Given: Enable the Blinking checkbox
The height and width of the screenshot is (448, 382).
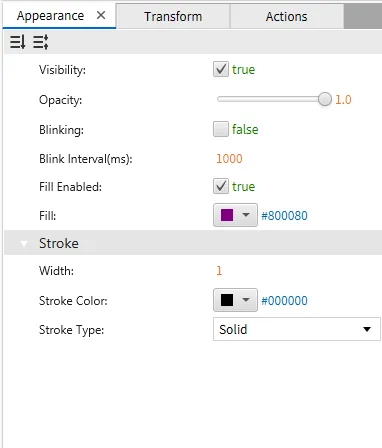Looking at the screenshot, I should [x=221, y=129].
